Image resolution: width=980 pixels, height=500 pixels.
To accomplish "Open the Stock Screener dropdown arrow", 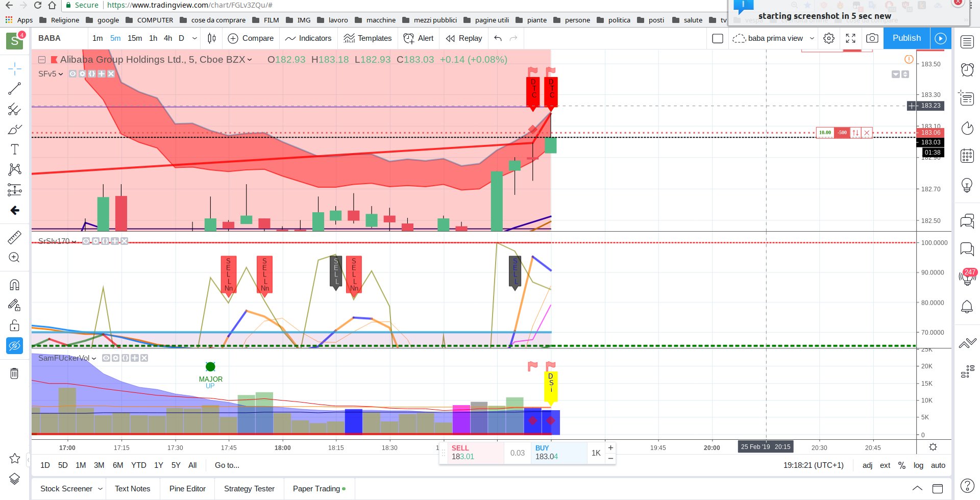I will (100, 489).
